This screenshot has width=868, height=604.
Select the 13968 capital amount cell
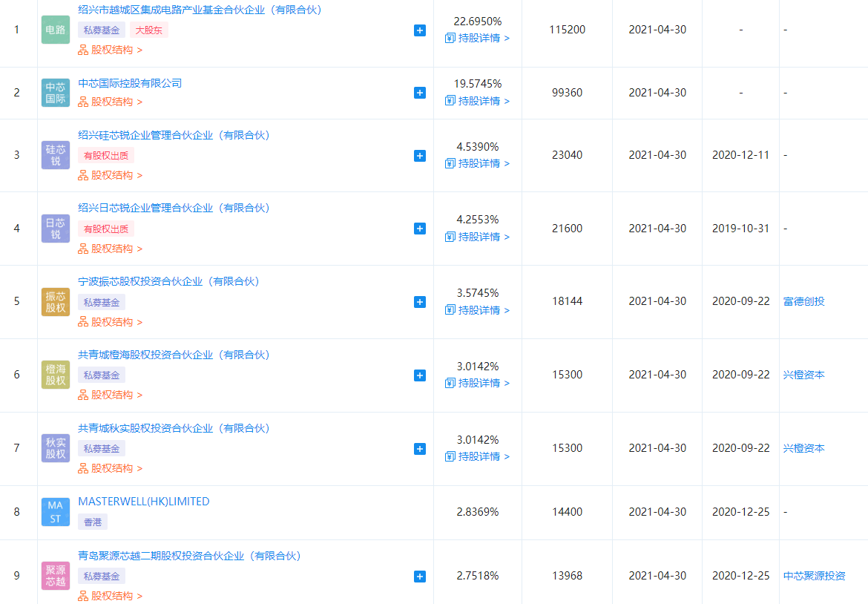[x=568, y=576]
